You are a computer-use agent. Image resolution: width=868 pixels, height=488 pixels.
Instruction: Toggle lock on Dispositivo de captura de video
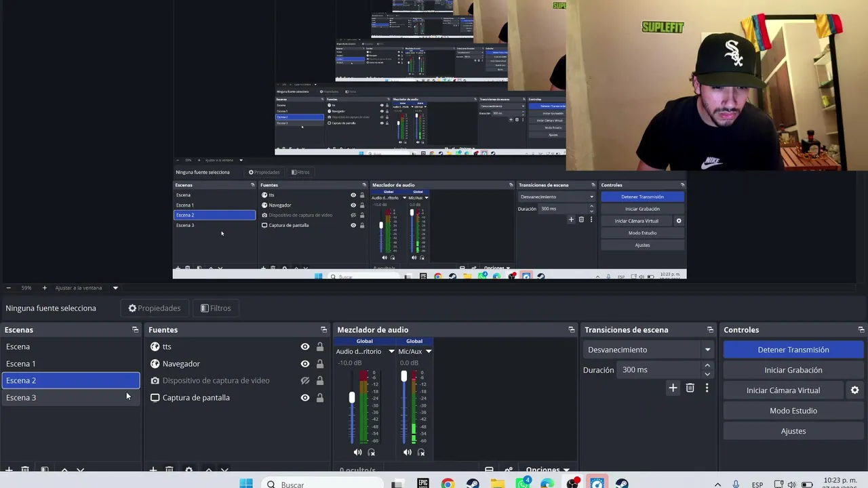[x=320, y=381]
